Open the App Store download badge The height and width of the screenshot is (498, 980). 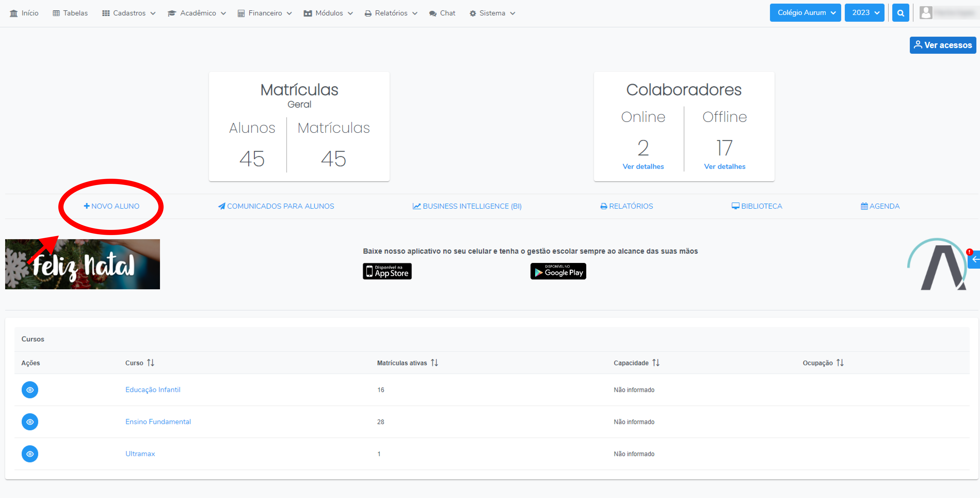click(387, 271)
